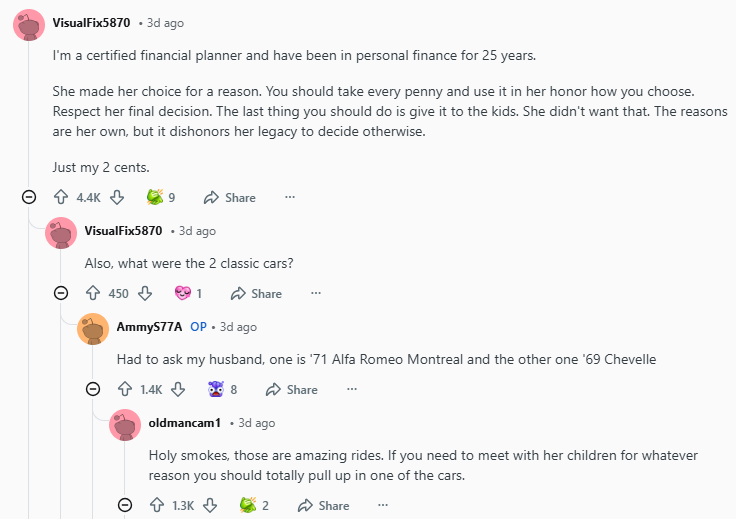Downvote the comment with 4.4K votes
The width and height of the screenshot is (736, 519).
point(117,197)
